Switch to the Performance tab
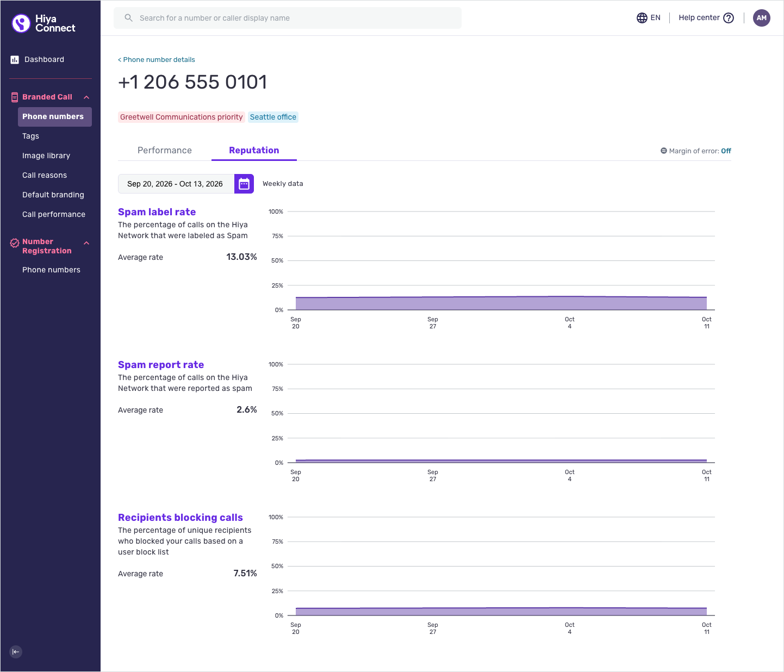Image resolution: width=784 pixels, height=672 pixels. (165, 151)
